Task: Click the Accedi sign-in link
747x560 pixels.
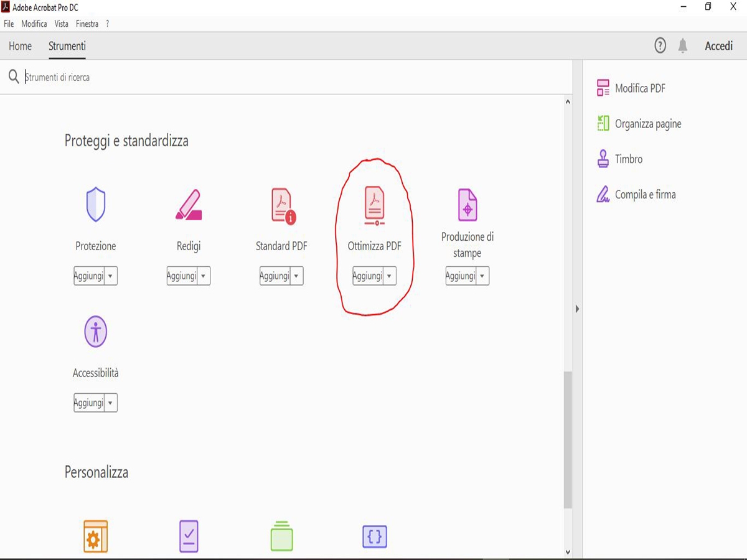Action: [718, 46]
